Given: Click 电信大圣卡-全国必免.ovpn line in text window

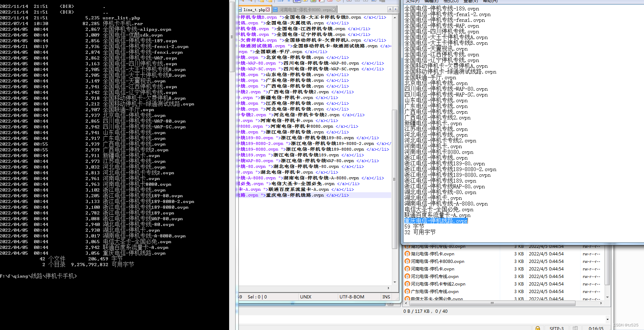Looking at the screenshot, I should click(439, 209).
